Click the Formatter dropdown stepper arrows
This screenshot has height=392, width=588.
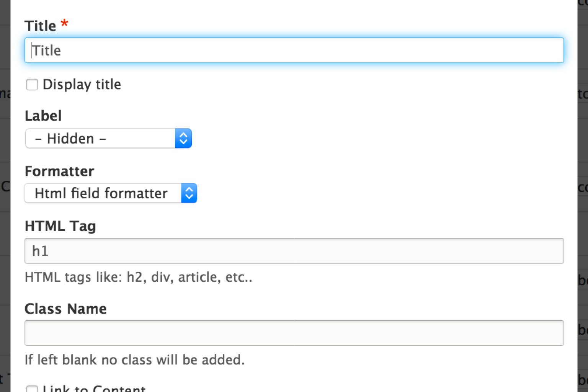(189, 193)
